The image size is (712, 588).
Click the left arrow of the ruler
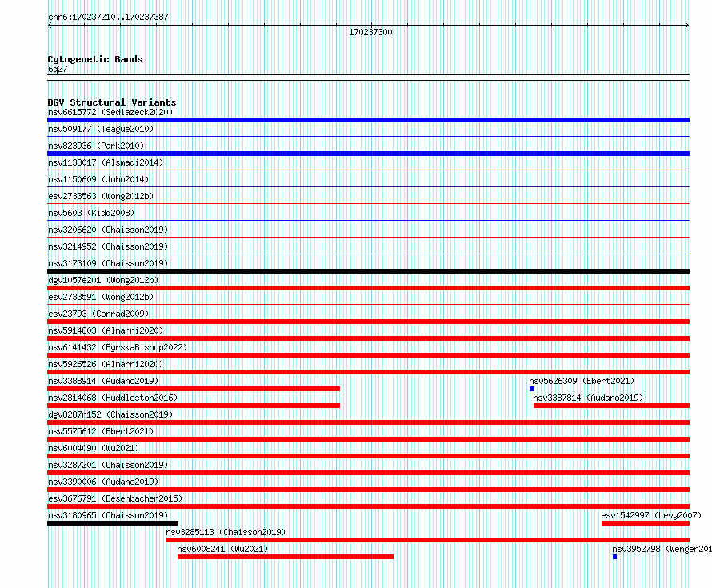pos(50,26)
